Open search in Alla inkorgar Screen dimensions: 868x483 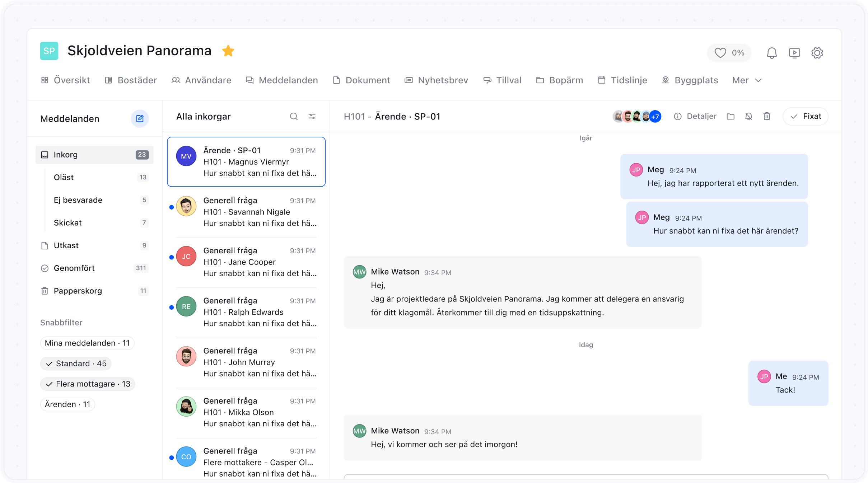pyautogui.click(x=294, y=116)
